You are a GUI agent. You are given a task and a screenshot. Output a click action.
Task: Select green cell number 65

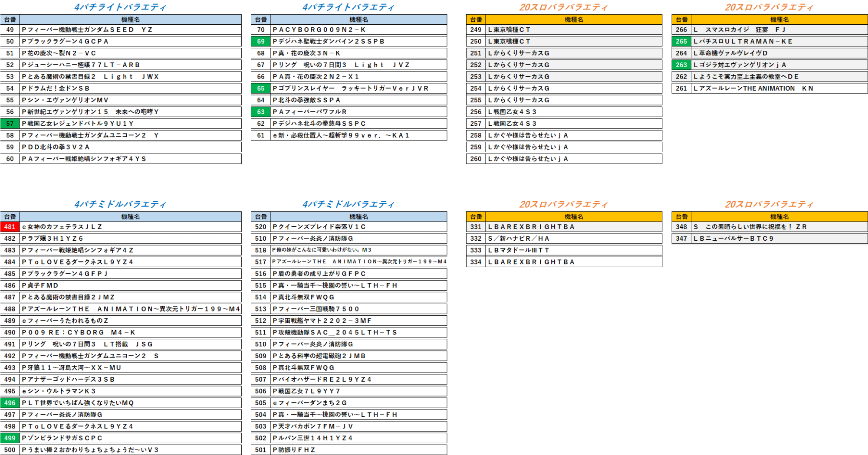click(x=261, y=88)
